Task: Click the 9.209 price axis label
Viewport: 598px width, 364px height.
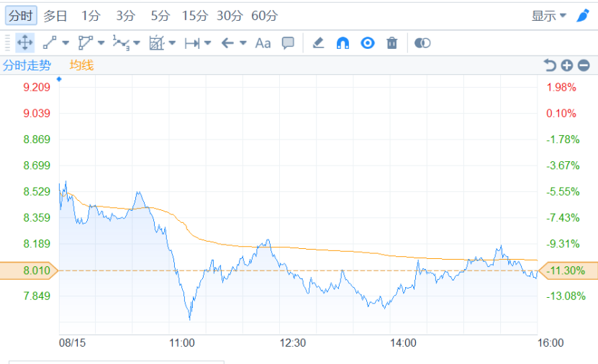Action: click(x=37, y=87)
